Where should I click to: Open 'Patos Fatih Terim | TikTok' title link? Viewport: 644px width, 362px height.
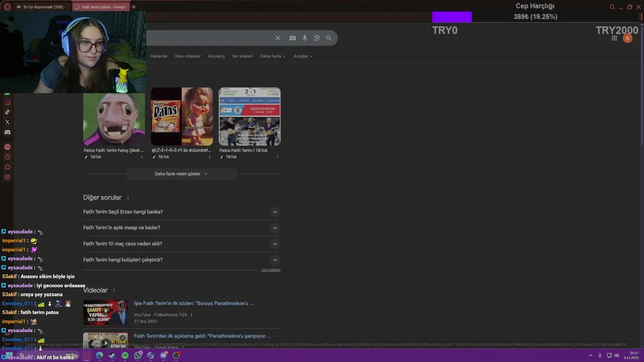[x=244, y=150]
